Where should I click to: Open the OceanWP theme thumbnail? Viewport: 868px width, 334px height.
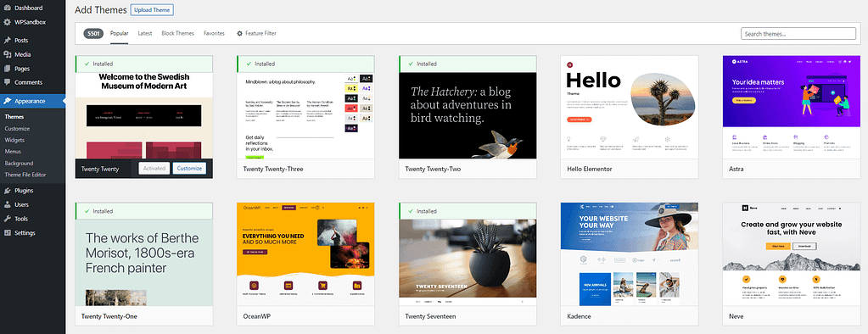click(305, 254)
